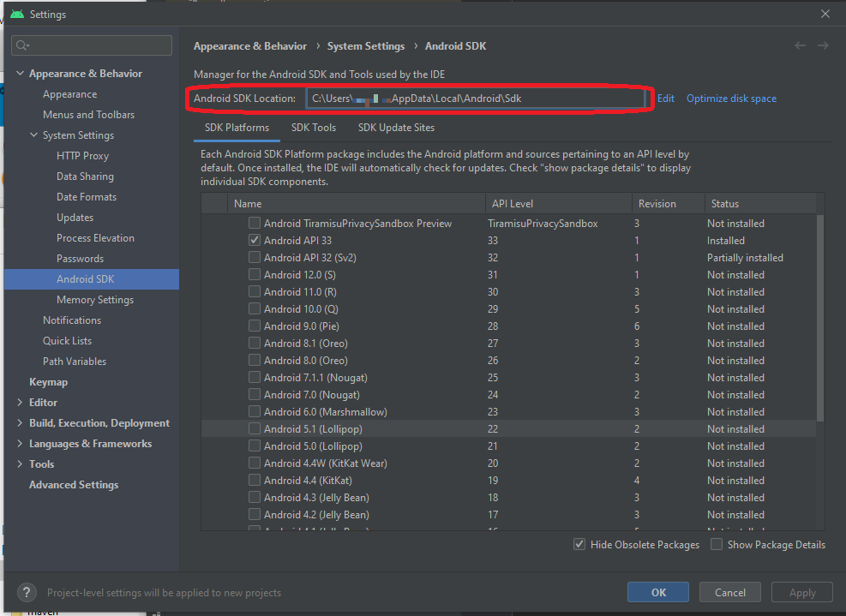Screen dimensions: 846x616
Task: Click the settings search input box
Action: [x=92, y=45]
